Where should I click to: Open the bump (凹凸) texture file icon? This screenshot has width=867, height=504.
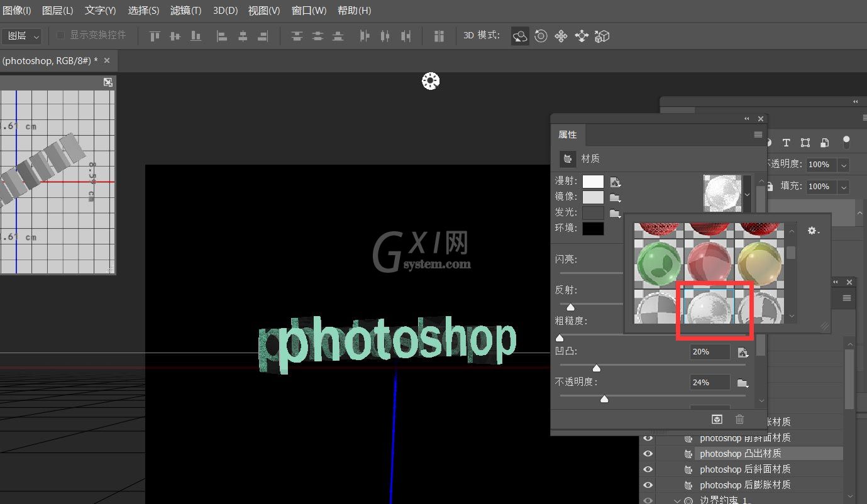click(743, 352)
